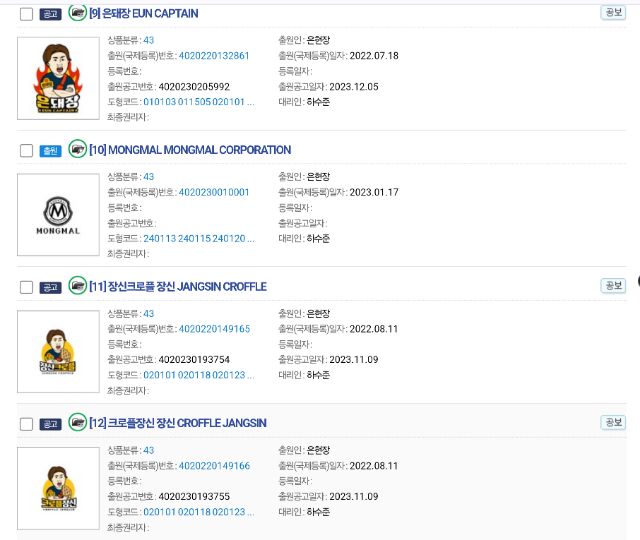Tick the checkbox for entry [9] 은대장 EUN CAPTAIN
The width and height of the screenshot is (640, 540).
click(x=27, y=14)
